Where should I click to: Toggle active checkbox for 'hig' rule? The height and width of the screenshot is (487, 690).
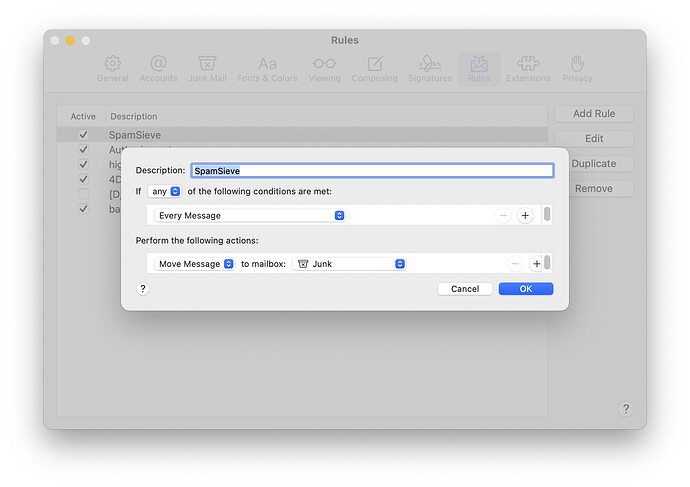(x=83, y=164)
